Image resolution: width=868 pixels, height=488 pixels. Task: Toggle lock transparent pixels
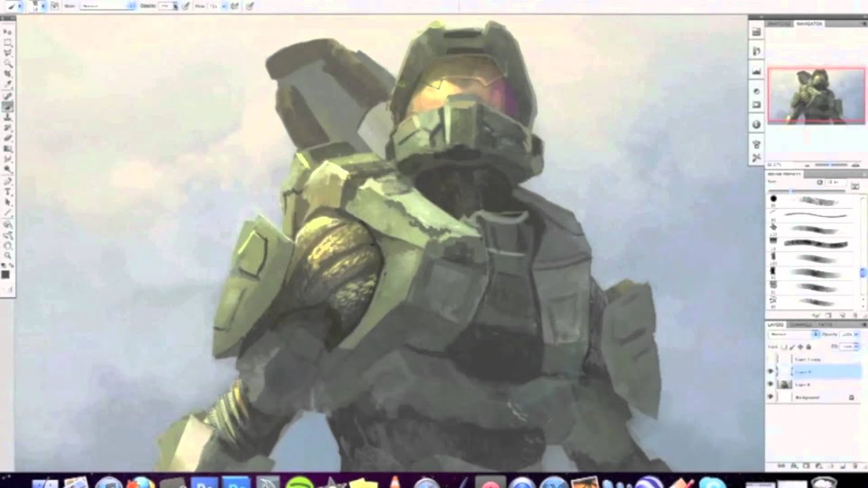coord(784,347)
